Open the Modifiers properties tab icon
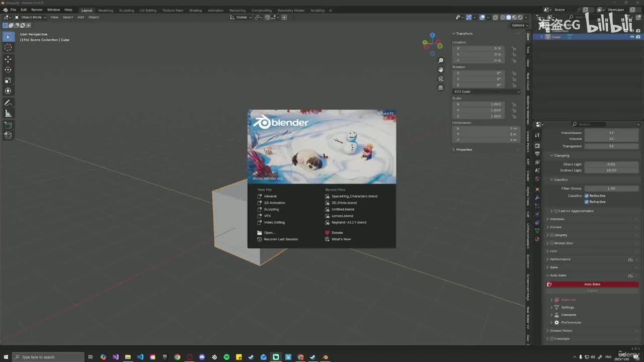 click(537, 198)
